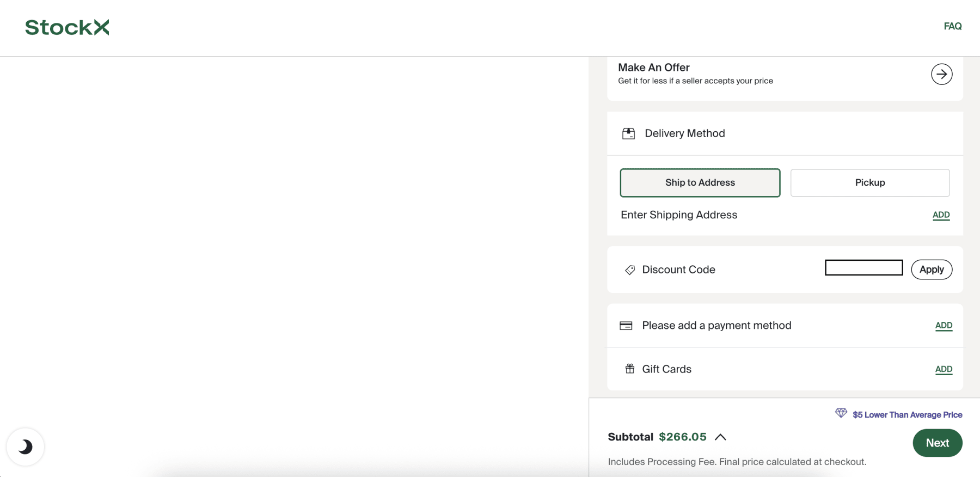The width and height of the screenshot is (980, 477).
Task: Open the Make An Offer heading
Action: [x=653, y=68]
